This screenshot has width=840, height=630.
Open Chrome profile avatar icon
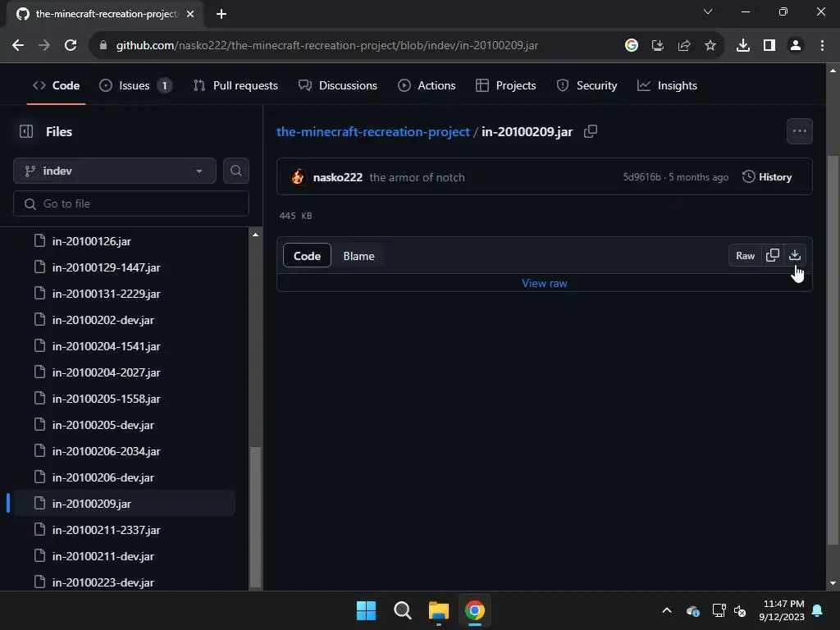[x=796, y=46]
